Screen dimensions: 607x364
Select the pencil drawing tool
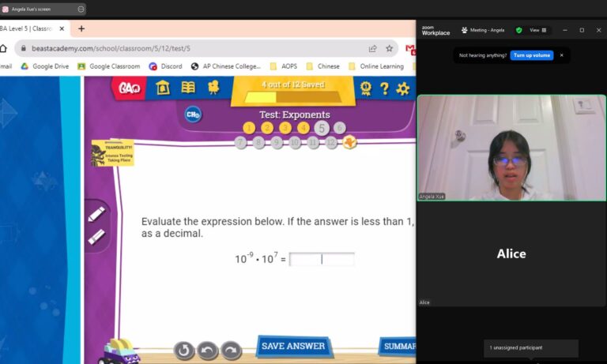(x=96, y=214)
